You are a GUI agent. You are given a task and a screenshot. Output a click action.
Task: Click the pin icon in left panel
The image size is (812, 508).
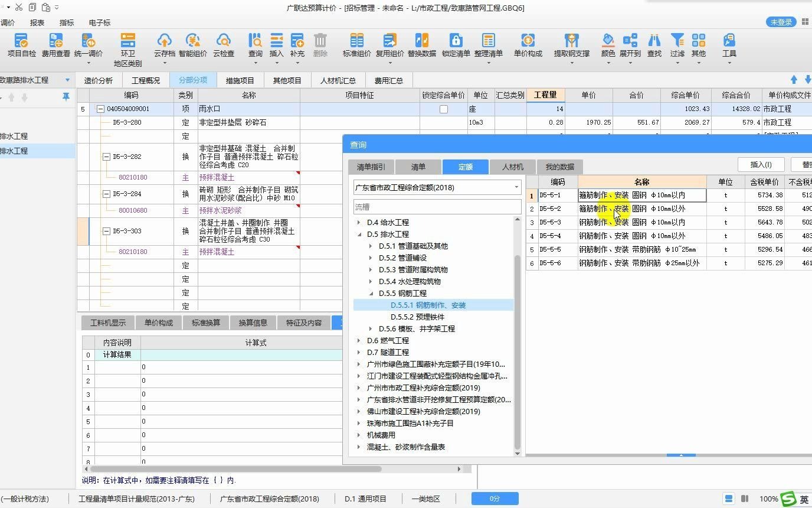(x=66, y=96)
